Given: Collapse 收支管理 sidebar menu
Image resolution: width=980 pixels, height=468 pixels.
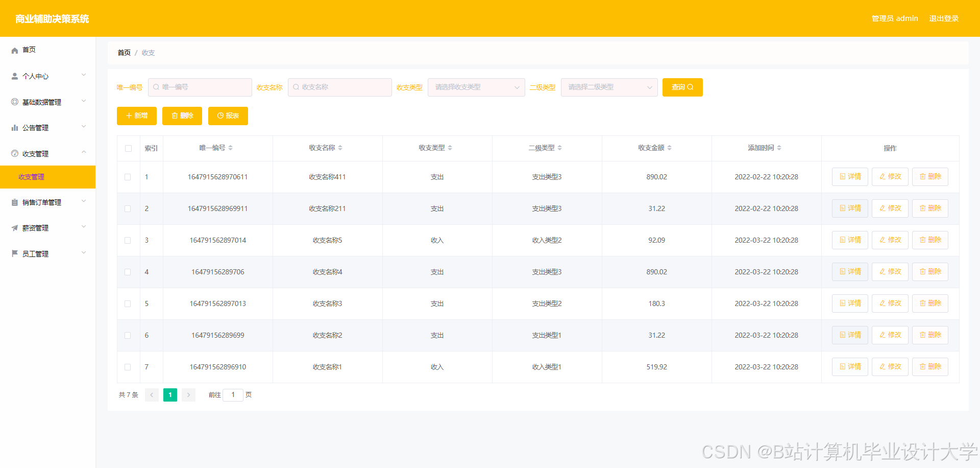Looking at the screenshot, I should [x=48, y=153].
